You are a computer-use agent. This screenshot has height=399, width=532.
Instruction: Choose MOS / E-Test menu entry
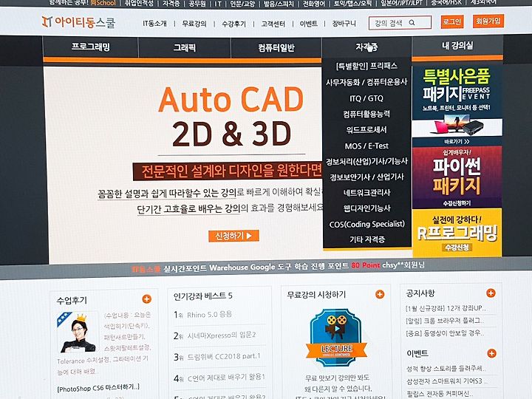point(366,146)
